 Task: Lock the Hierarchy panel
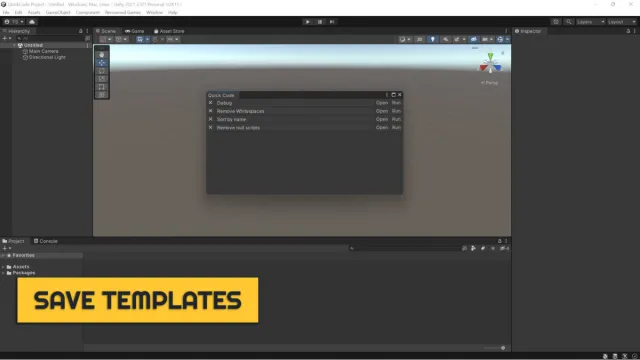pyautogui.click(x=80, y=31)
